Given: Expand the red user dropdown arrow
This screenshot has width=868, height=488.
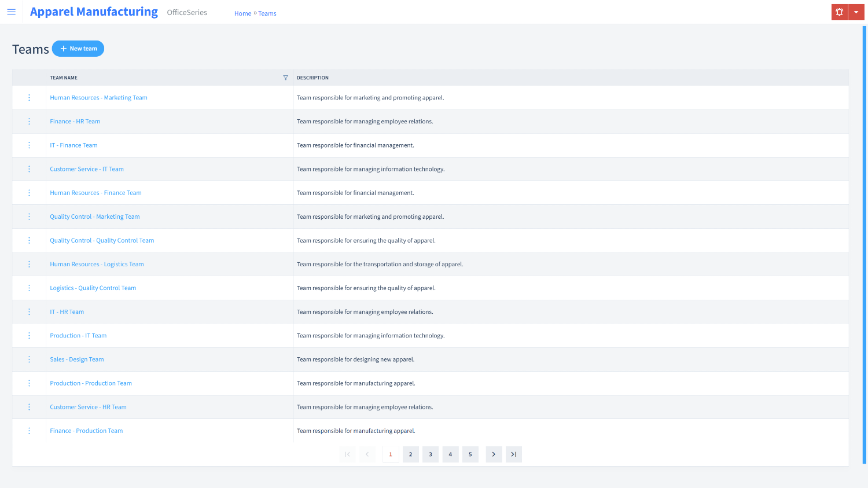Looking at the screenshot, I should pos(856,12).
